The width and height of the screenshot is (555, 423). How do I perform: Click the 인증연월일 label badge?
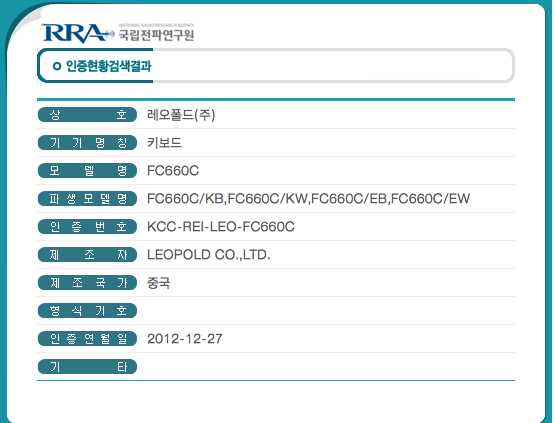pyautogui.click(x=87, y=339)
